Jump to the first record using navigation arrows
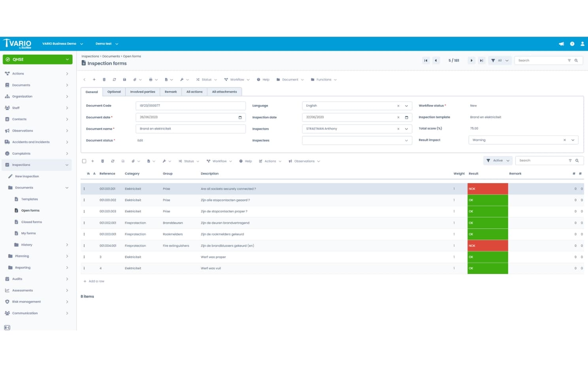Viewport: 588px width, 367px height. (426, 61)
